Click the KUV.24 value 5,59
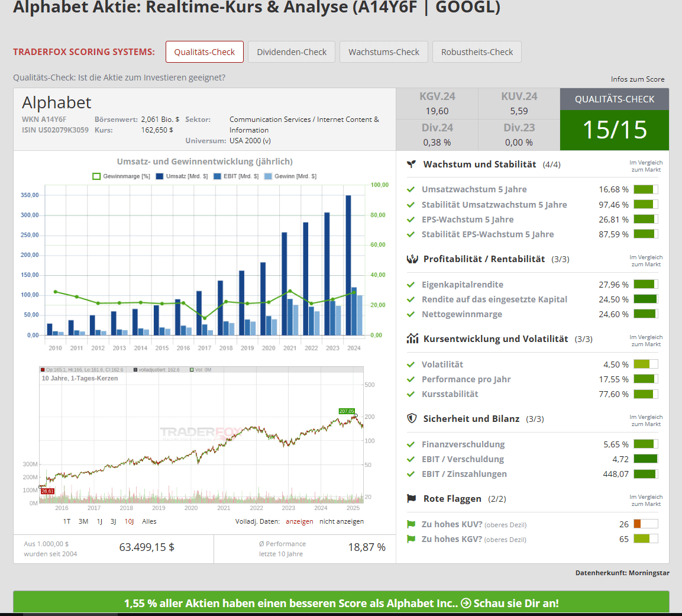Image resolution: width=682 pixels, height=616 pixels. click(x=519, y=111)
